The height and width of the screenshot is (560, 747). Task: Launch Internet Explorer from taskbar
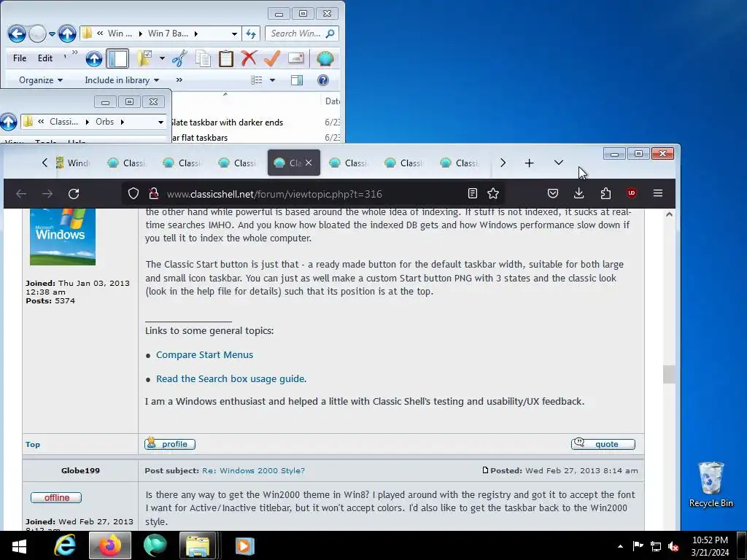[x=65, y=545]
